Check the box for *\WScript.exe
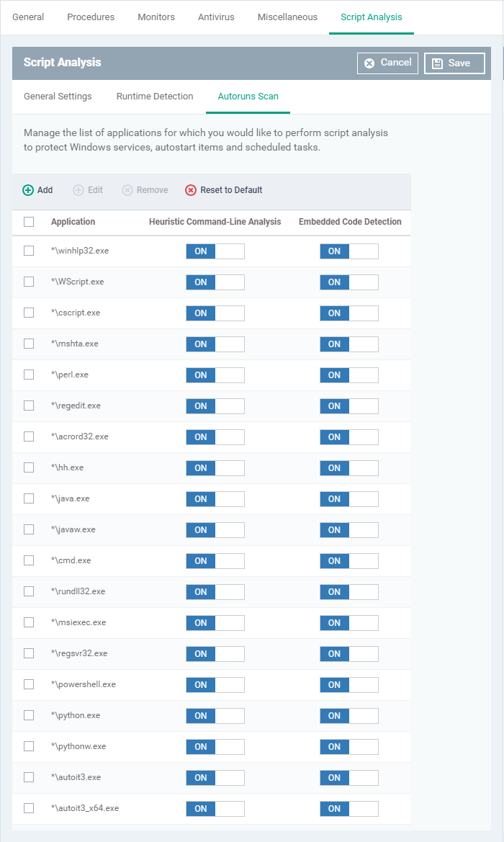Viewport: 504px width, 842px height. coord(29,282)
